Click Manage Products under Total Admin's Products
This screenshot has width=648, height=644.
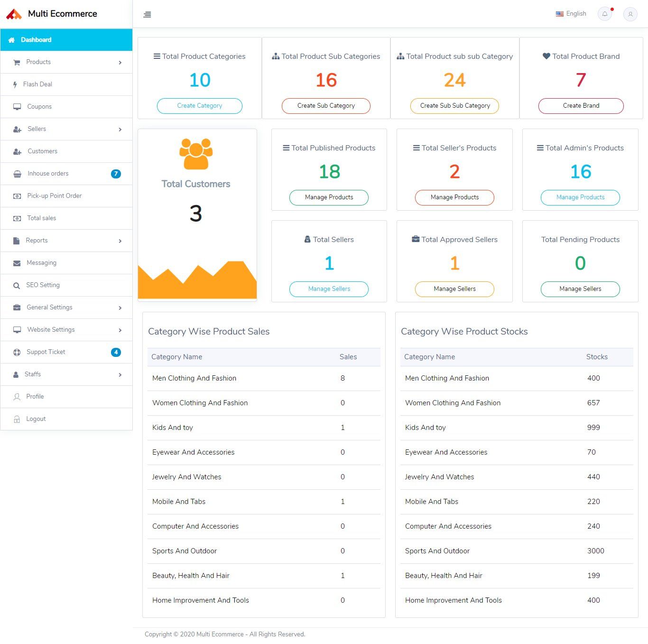(580, 197)
